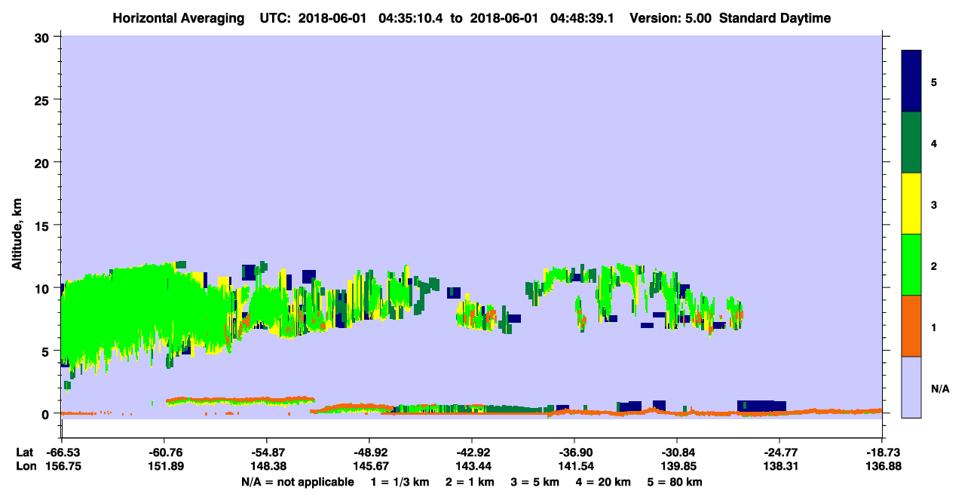
Task: Click the dark blue colorbar segment labeled 5
Action: pos(911,81)
